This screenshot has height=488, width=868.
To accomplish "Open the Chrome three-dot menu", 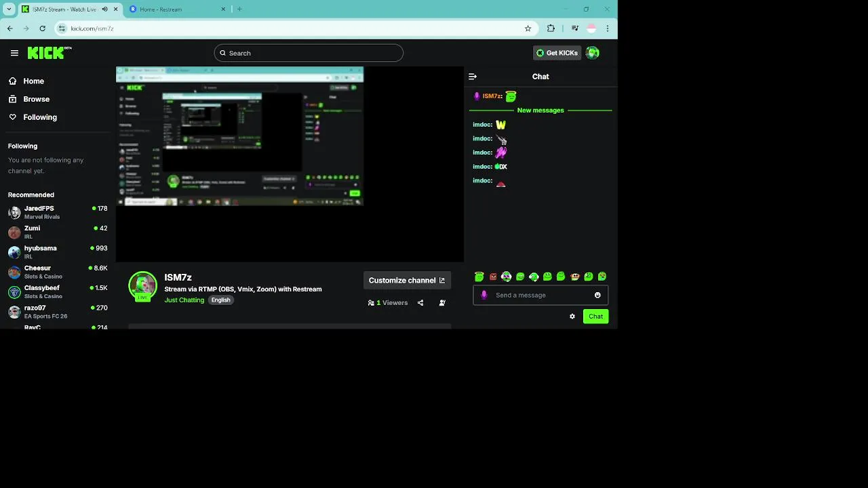I will coord(608,28).
